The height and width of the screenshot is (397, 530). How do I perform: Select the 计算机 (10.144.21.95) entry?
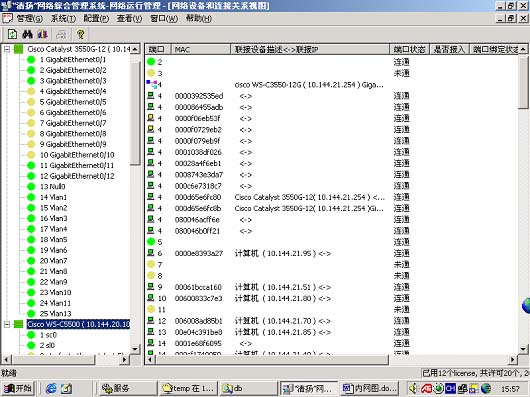click(x=283, y=253)
